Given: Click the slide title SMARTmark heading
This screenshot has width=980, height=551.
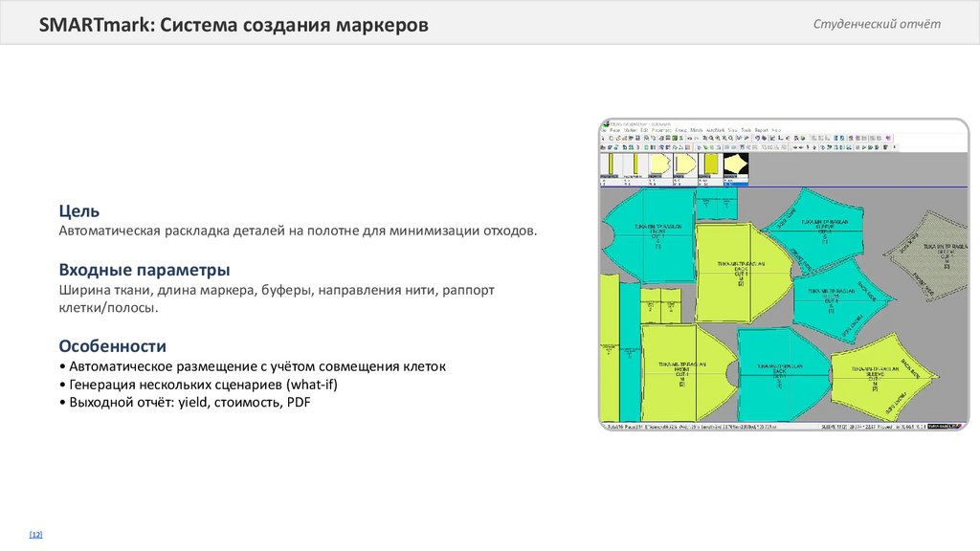Looking at the screenshot, I should pyautogui.click(x=234, y=24).
